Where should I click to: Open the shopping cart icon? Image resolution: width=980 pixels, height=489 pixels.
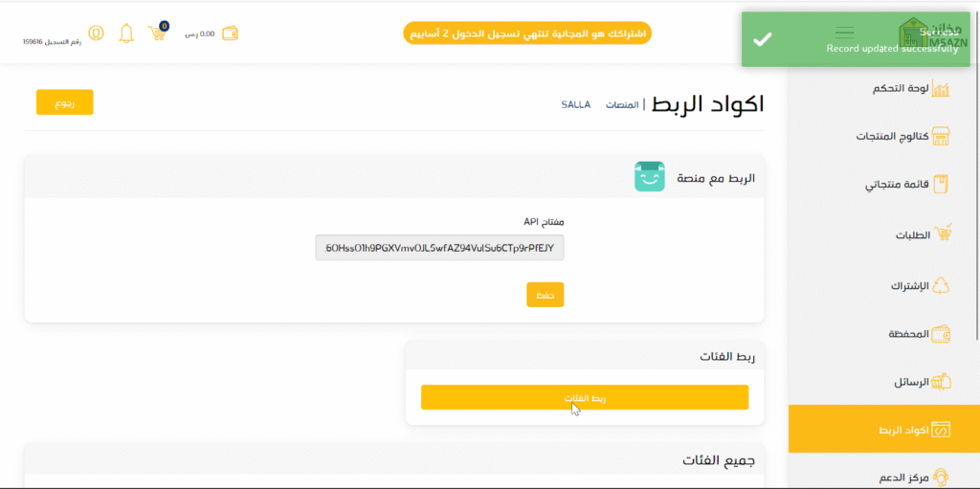158,33
